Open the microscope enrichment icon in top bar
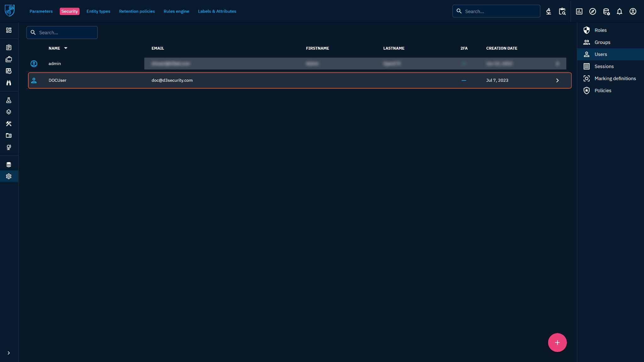The height and width of the screenshot is (362, 644). [x=548, y=12]
